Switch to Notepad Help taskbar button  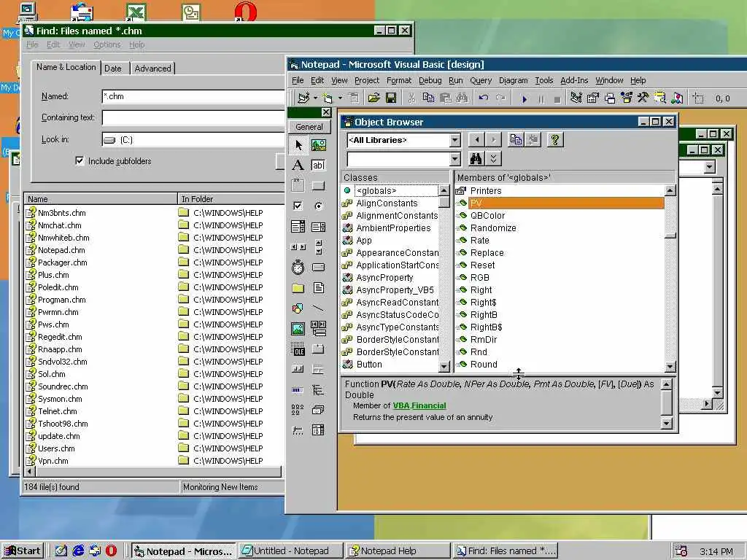[x=398, y=551]
